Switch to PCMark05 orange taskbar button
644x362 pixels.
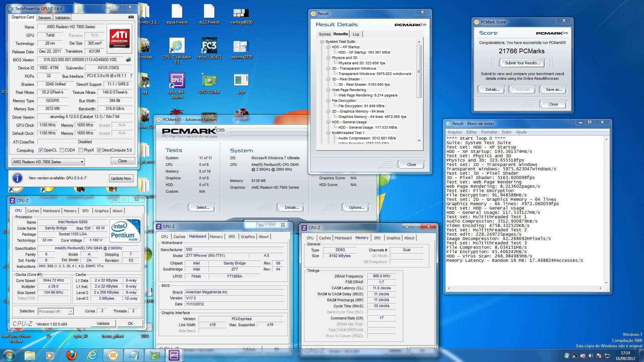pyautogui.click(x=113, y=355)
